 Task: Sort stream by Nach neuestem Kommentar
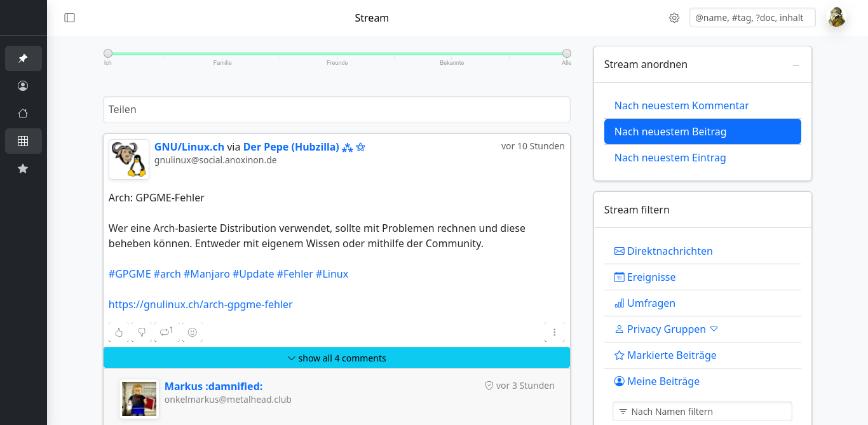point(681,105)
